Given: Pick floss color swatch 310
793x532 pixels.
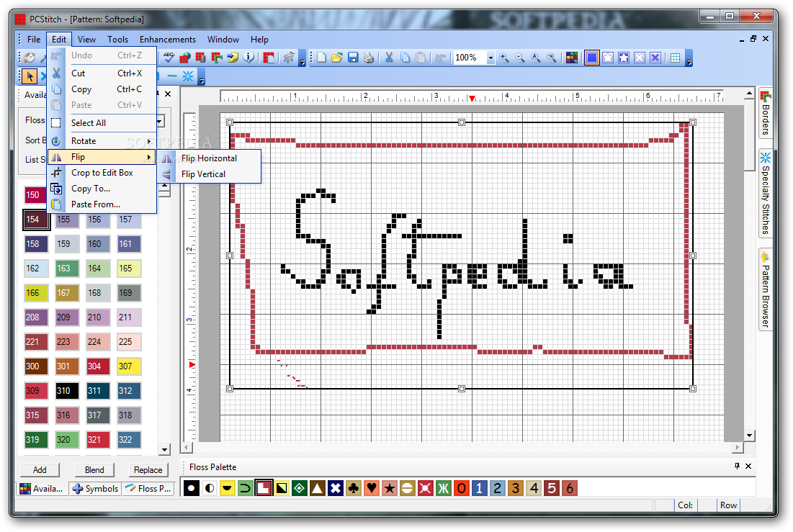Looking at the screenshot, I should 67,390.
